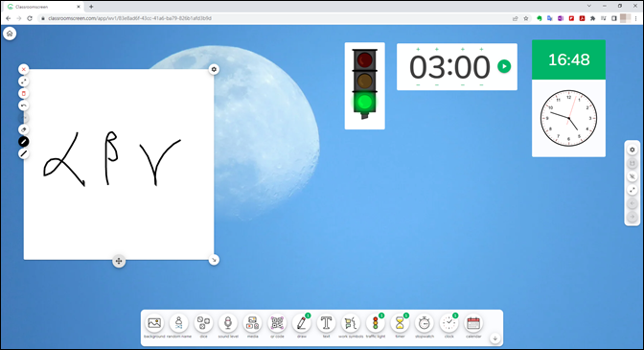Open drawing widget settings gear
Screen dimensions: 644x350
pyautogui.click(x=214, y=69)
